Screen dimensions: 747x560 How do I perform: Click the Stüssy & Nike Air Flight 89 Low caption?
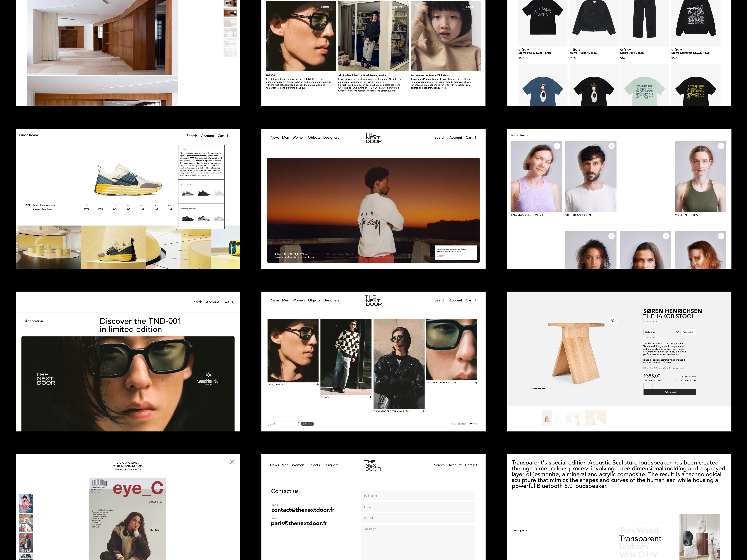pyautogui.click(x=294, y=256)
